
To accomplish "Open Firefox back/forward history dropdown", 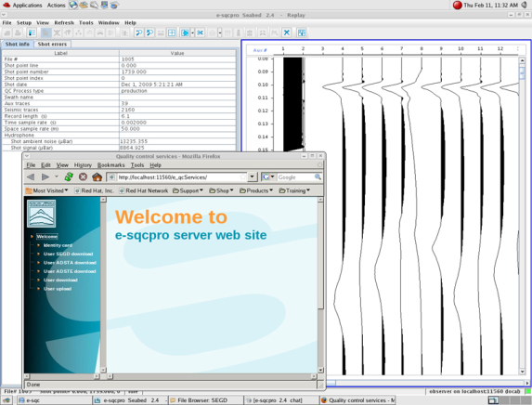I will [57, 176].
